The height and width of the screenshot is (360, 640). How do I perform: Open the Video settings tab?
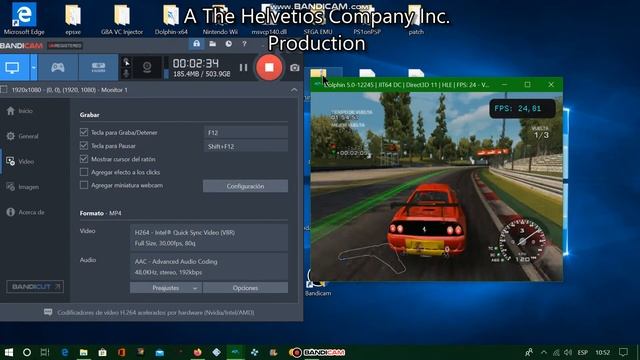(20, 162)
